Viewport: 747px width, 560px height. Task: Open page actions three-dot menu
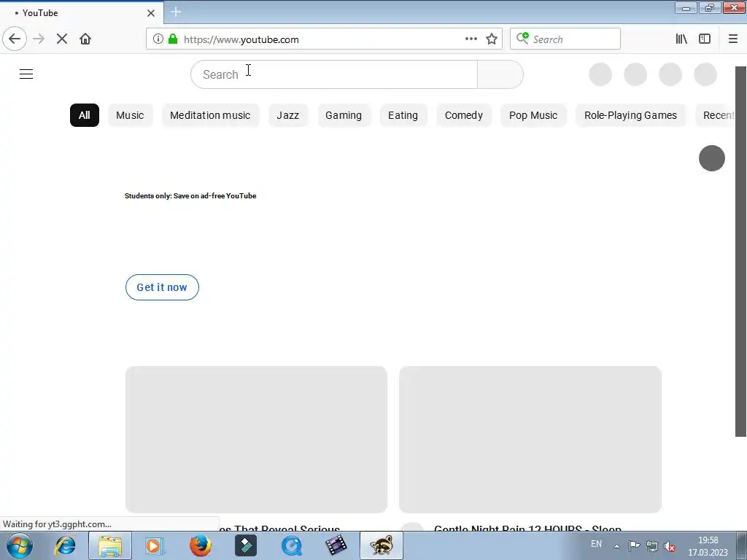click(471, 39)
